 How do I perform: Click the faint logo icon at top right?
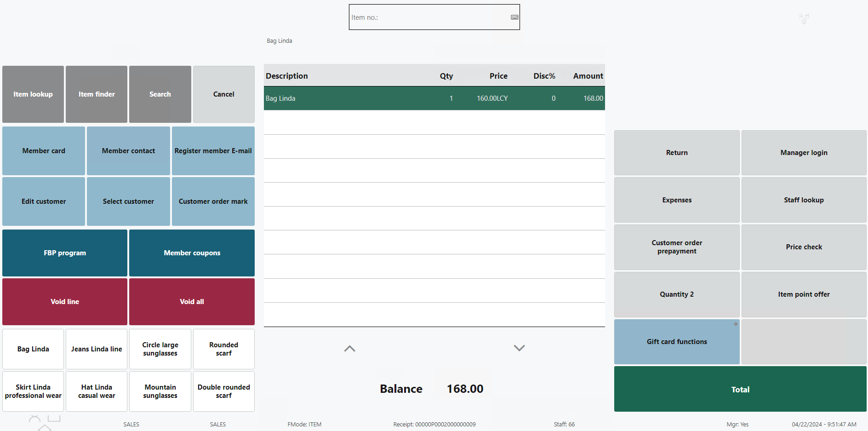(804, 18)
